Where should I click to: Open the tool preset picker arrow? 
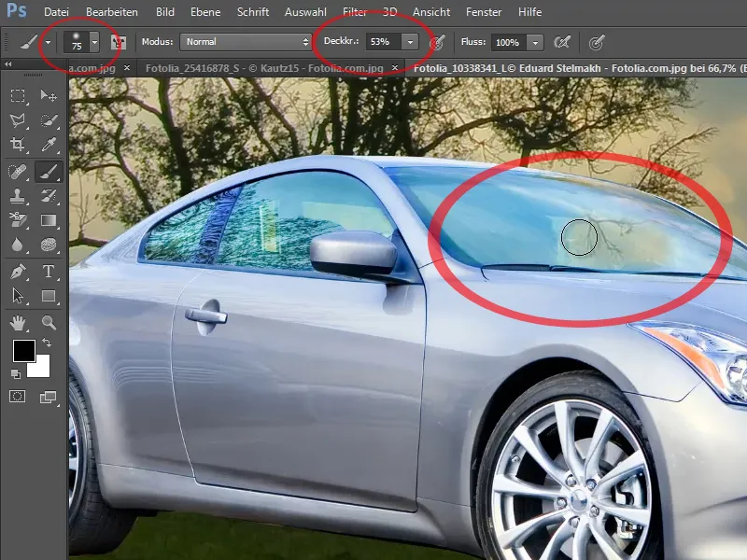click(x=49, y=42)
